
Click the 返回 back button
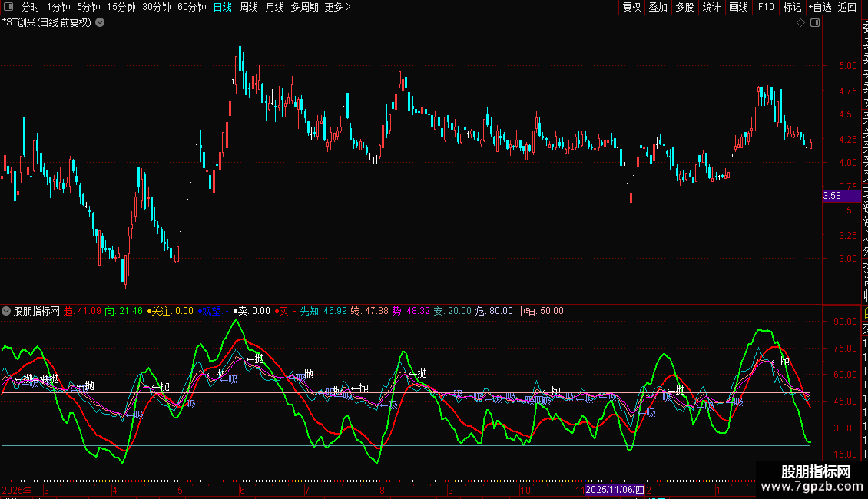tap(847, 7)
